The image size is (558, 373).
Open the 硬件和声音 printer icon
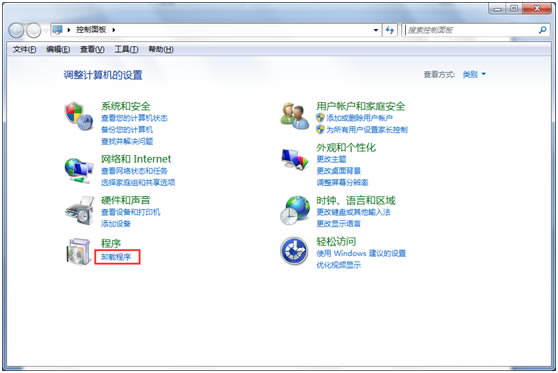coord(79,211)
